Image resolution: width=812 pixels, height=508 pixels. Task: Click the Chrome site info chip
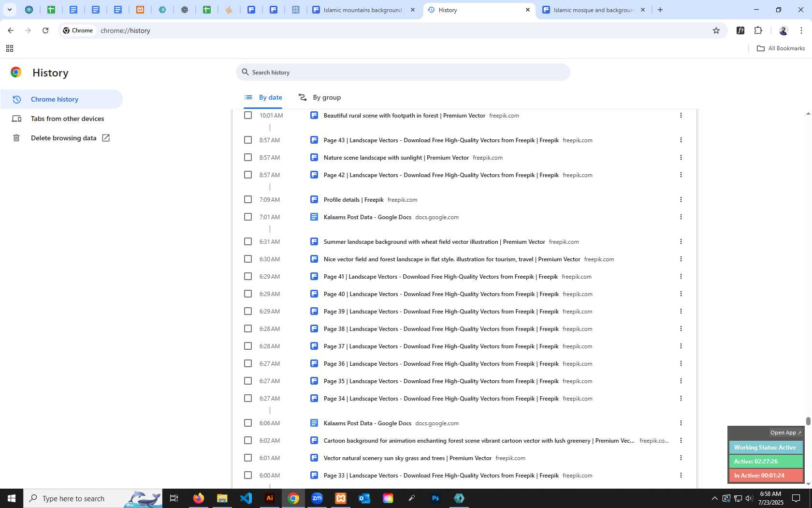pos(78,30)
